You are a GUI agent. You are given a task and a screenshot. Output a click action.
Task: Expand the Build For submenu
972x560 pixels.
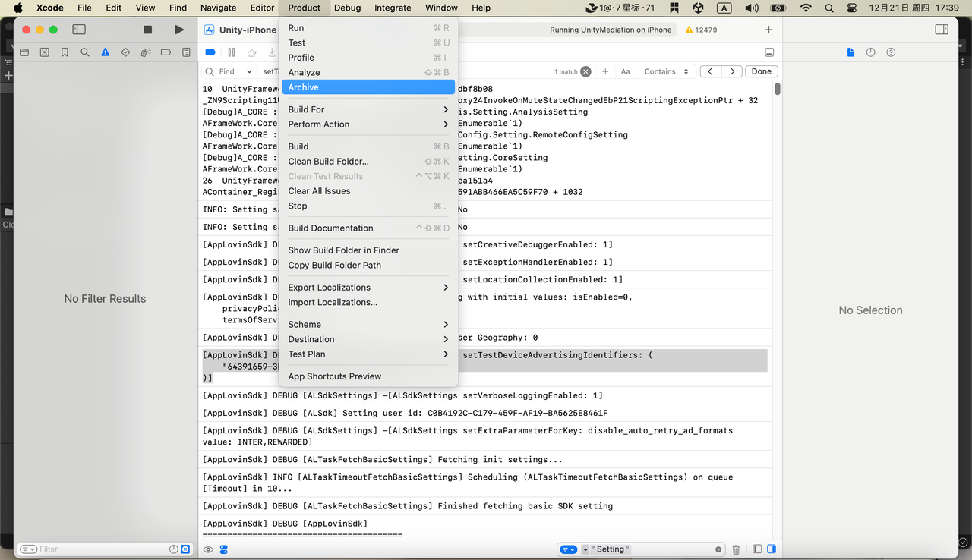[368, 109]
